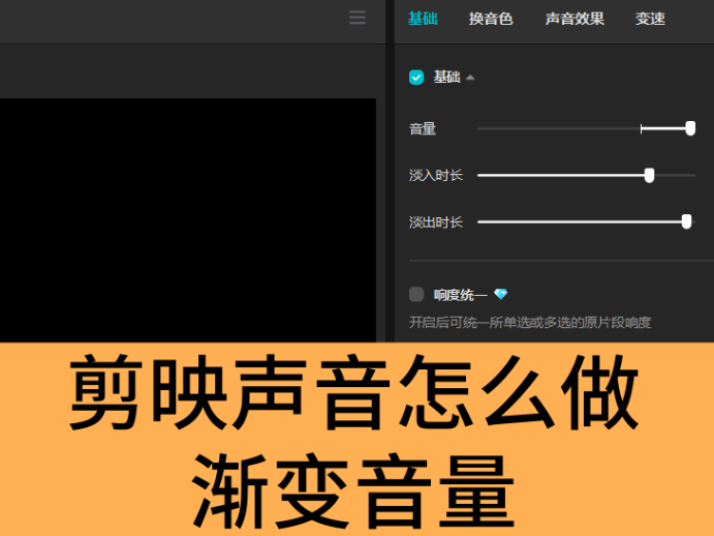Switch to the 基础 tab
The height and width of the screenshot is (536, 714).
[x=423, y=19]
